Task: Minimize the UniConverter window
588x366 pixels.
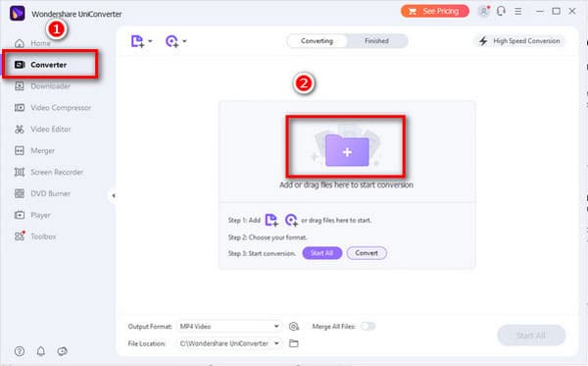Action: [540, 11]
